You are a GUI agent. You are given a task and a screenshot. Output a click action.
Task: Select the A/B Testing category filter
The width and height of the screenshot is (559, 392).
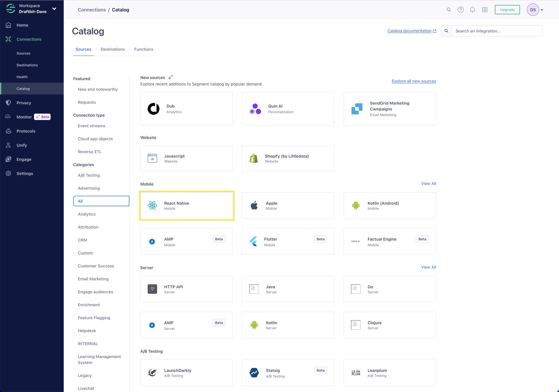89,176
